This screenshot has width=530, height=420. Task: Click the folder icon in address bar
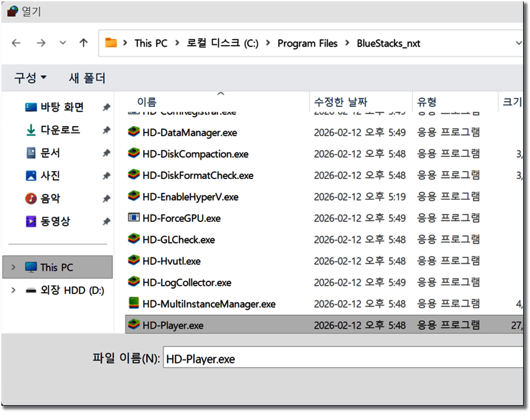[111, 43]
